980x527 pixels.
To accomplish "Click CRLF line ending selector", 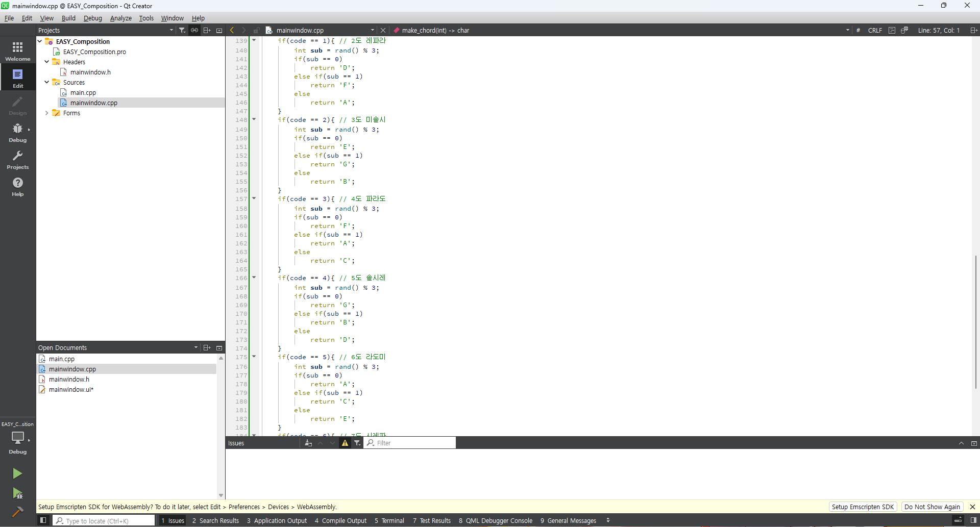I will 875,30.
